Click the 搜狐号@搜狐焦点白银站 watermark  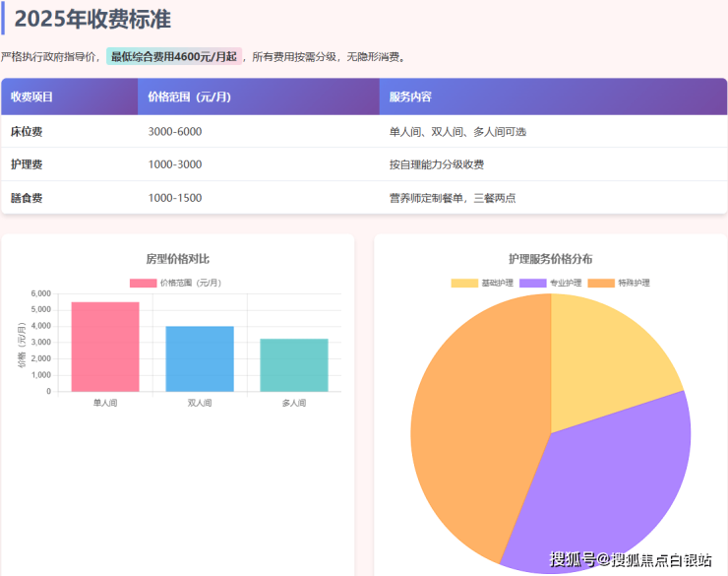pos(630,559)
